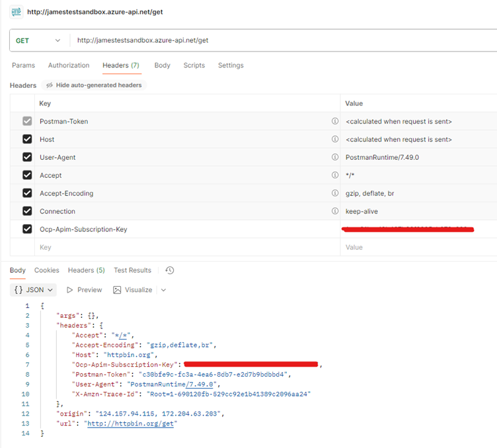497x448 pixels.
Task: Click the Preview button
Action: coord(85,290)
